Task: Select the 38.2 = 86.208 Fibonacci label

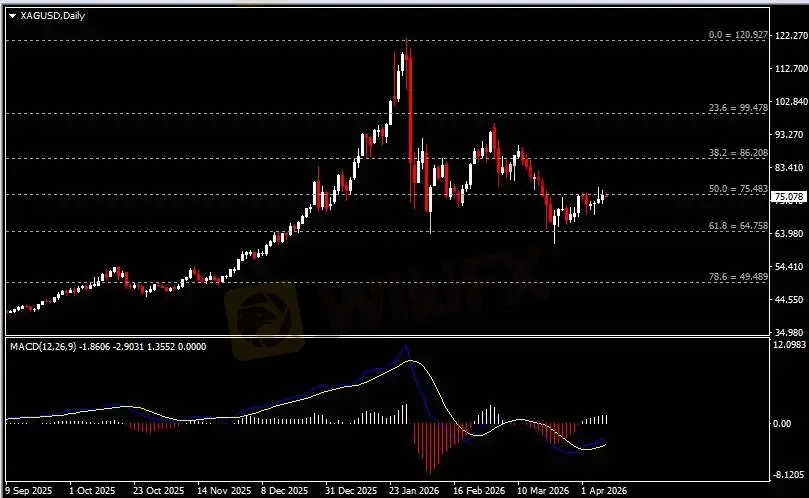Action: [738, 153]
